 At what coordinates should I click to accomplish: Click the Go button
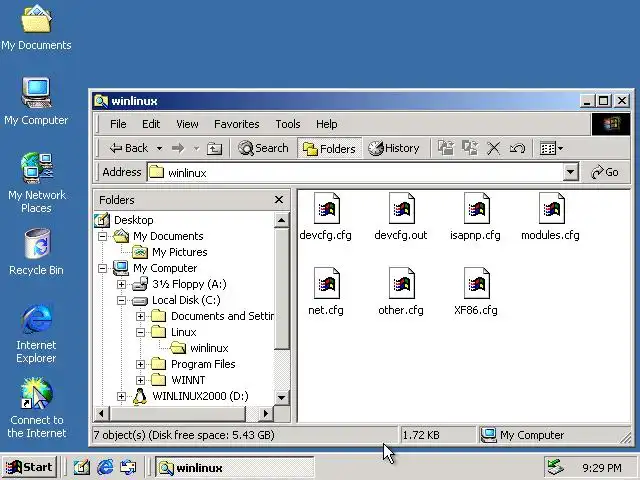pyautogui.click(x=605, y=172)
